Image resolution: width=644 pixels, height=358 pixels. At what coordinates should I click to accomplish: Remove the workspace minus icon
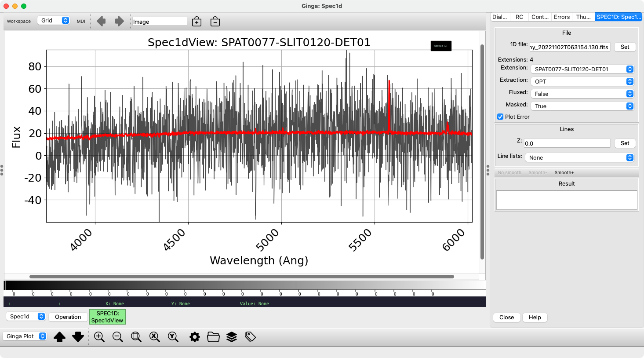[215, 22]
